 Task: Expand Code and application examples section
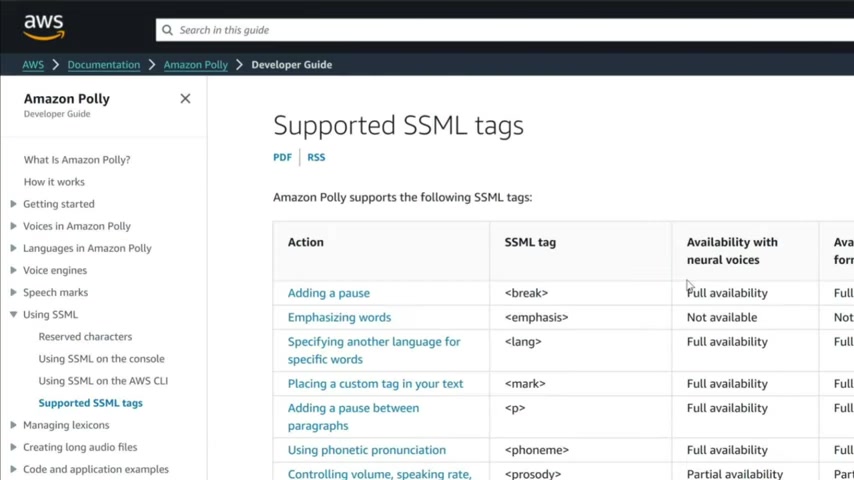click(x=14, y=469)
